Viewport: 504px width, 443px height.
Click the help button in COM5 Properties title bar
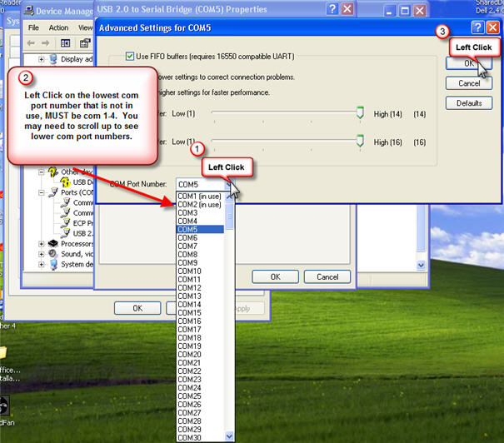[332, 9]
